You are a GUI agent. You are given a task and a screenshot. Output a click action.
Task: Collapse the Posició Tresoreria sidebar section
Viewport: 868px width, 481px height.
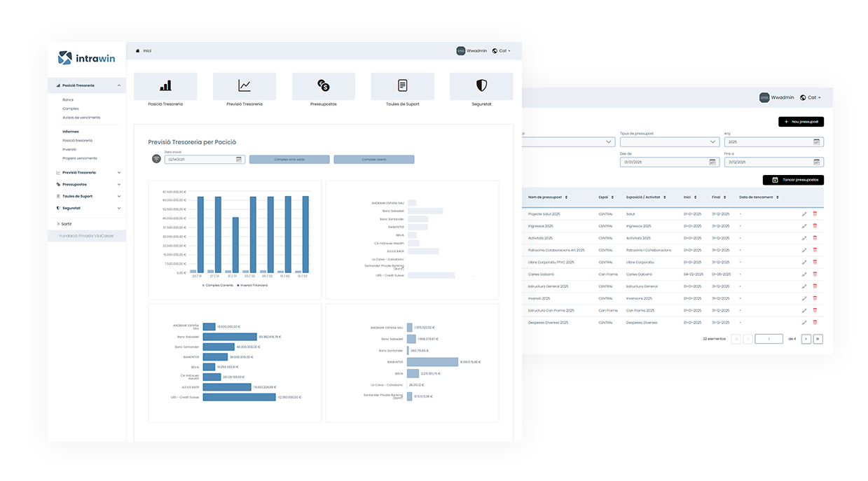[x=118, y=85]
